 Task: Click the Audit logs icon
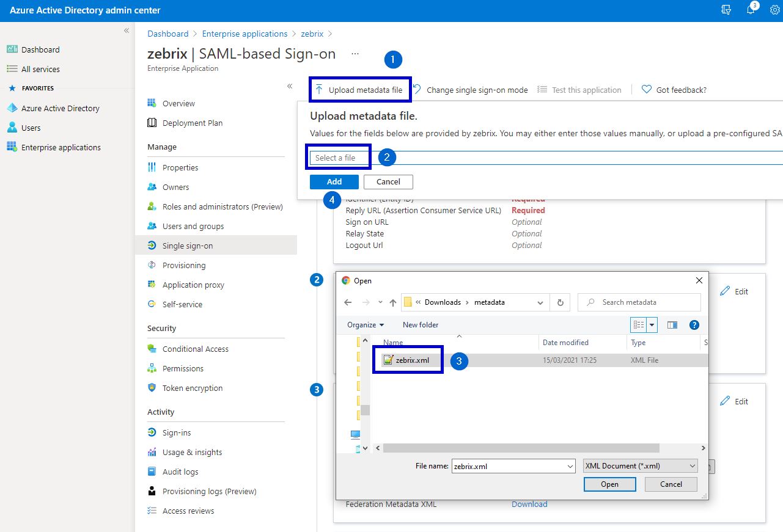point(152,472)
